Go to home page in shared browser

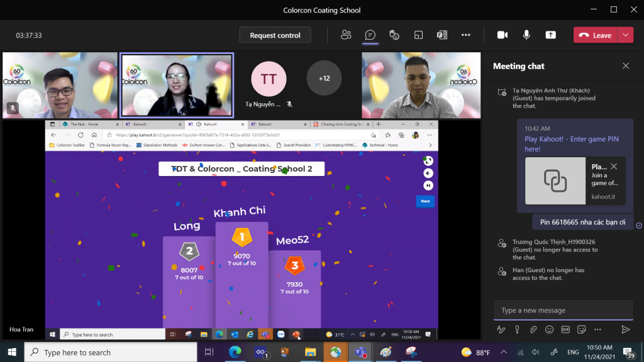tap(94, 135)
